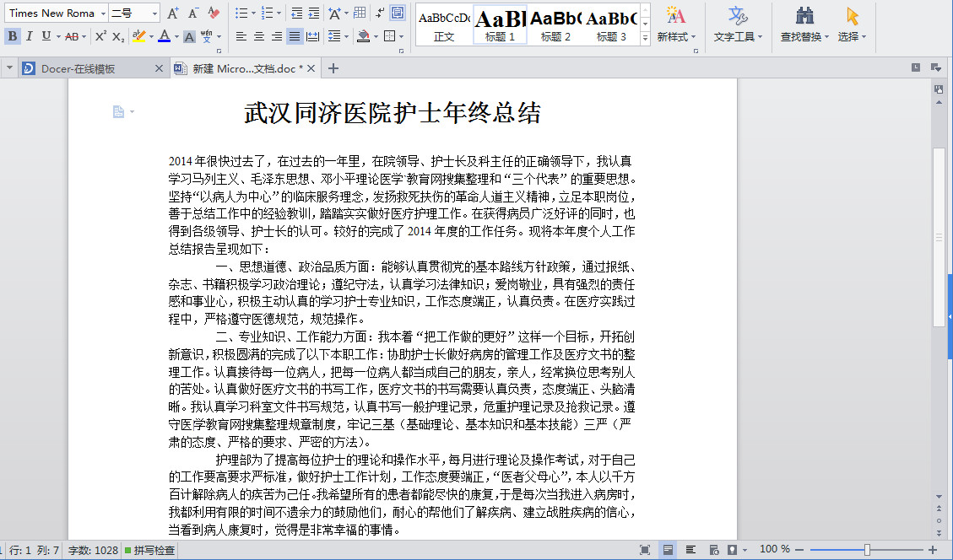Open the 选择 selection menu
This screenshot has height=560, width=953.
(852, 24)
